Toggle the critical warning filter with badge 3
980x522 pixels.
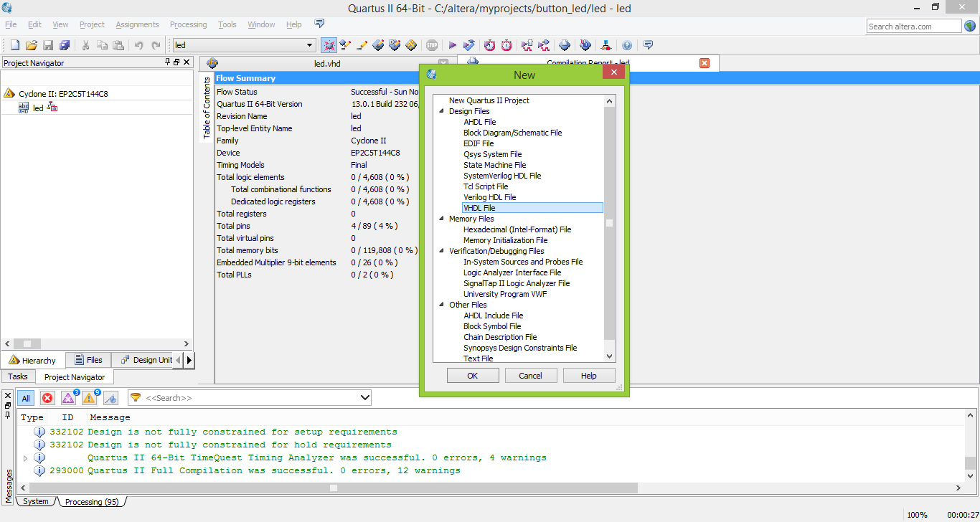(x=69, y=397)
